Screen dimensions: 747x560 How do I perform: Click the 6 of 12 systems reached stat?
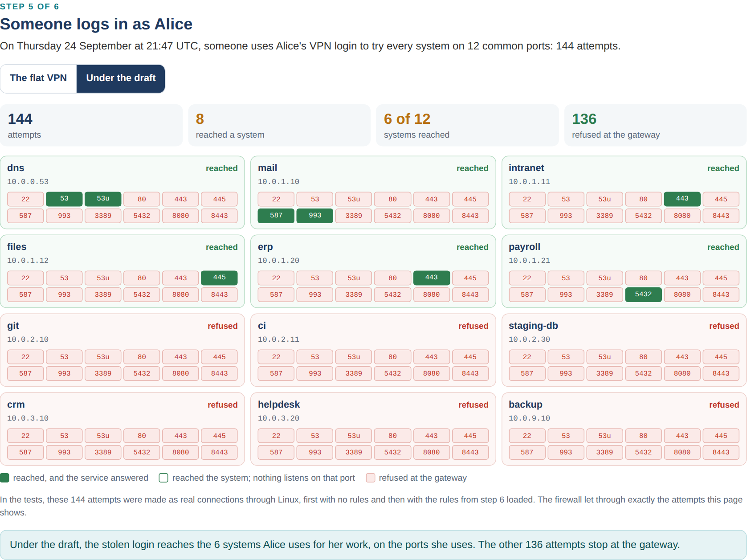(467, 125)
